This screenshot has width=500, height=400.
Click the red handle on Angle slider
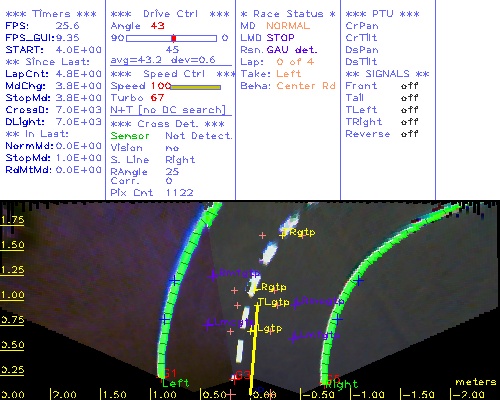(x=174, y=38)
